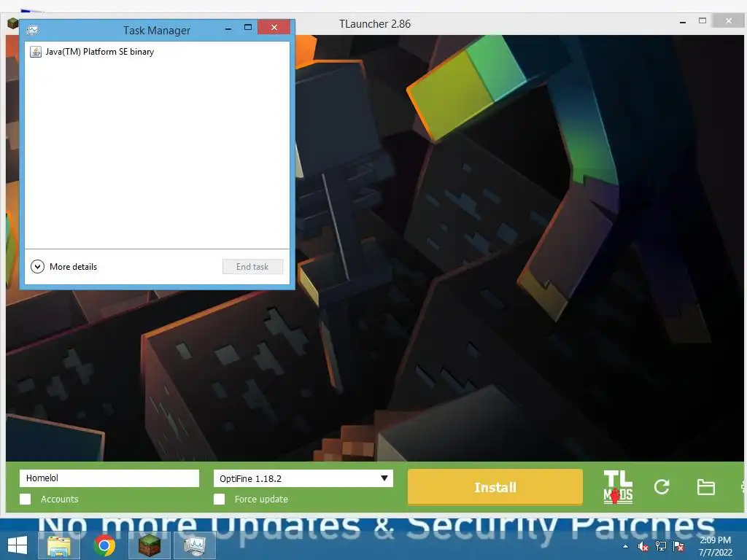Click Task Manager title bar icon

32,30
